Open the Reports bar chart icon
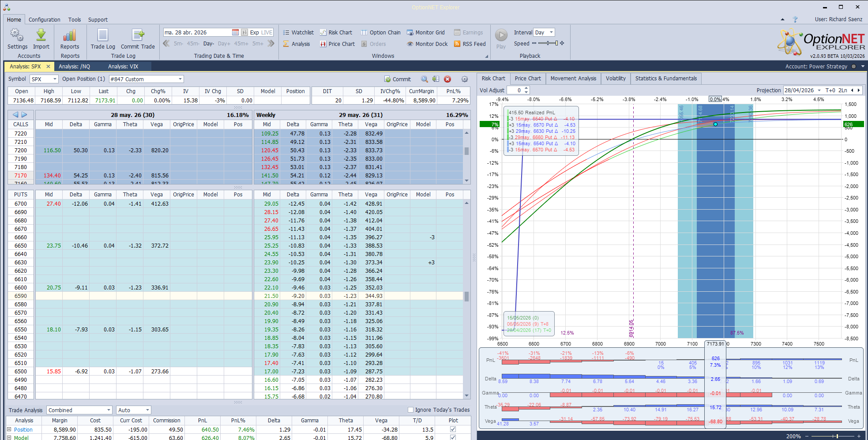Viewport: 868px width, 440px height. 70,35
